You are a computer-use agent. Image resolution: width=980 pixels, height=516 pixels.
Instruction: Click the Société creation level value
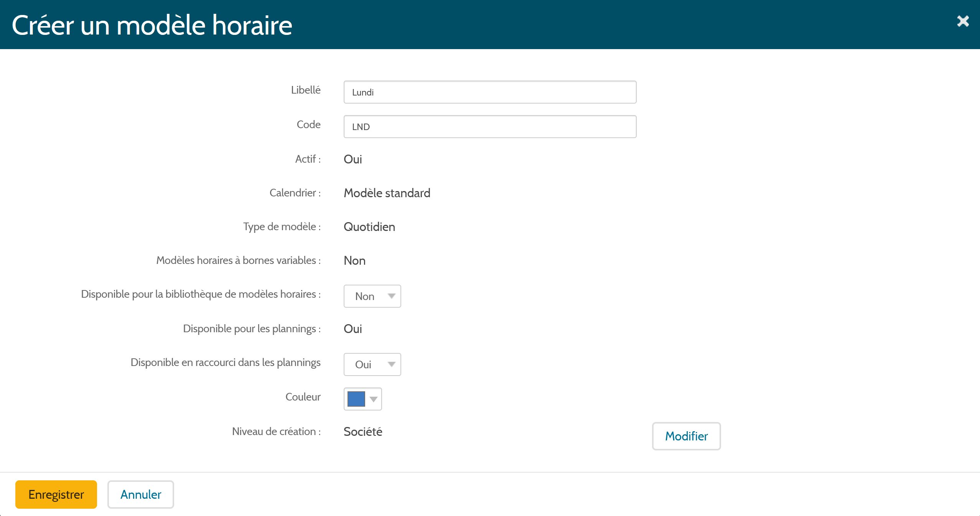(362, 432)
